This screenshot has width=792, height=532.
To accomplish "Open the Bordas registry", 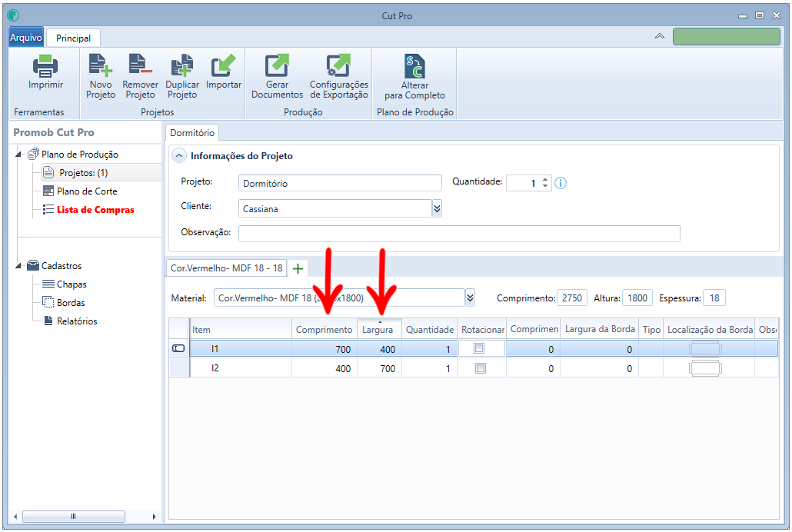I will 71,303.
